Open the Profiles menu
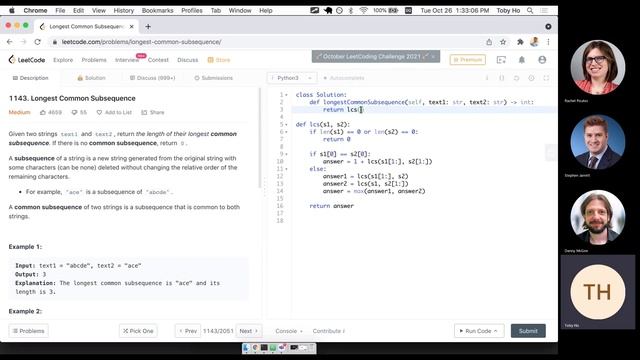 point(192,11)
